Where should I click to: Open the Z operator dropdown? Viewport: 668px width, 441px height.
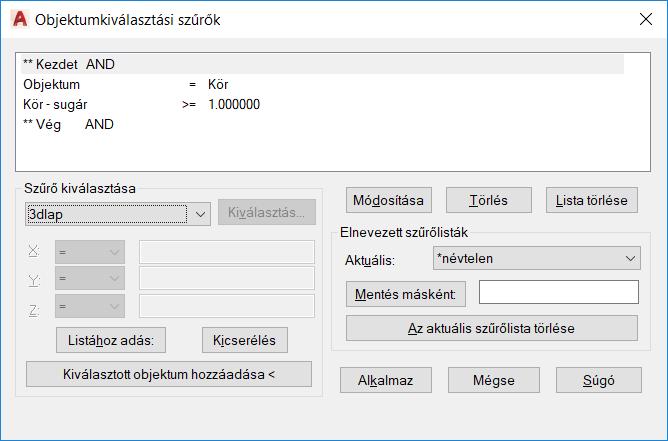click(90, 306)
